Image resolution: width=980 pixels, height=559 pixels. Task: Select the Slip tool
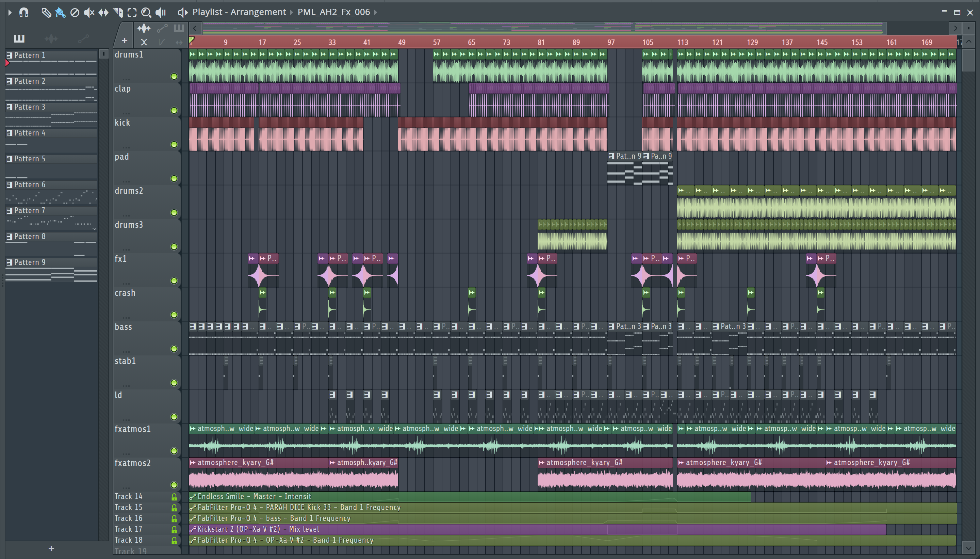click(103, 13)
